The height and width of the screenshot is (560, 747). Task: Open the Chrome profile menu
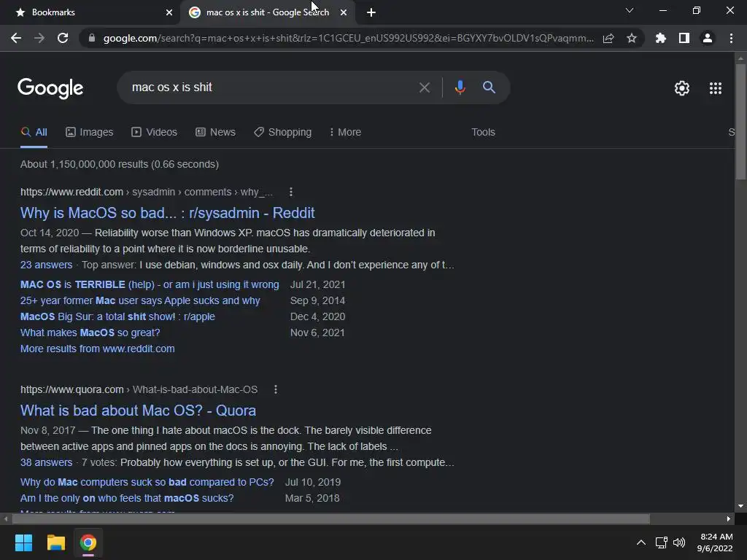(708, 38)
